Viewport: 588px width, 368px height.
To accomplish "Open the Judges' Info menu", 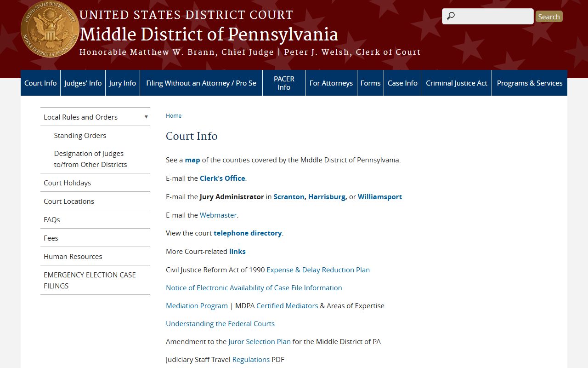I will tap(83, 83).
